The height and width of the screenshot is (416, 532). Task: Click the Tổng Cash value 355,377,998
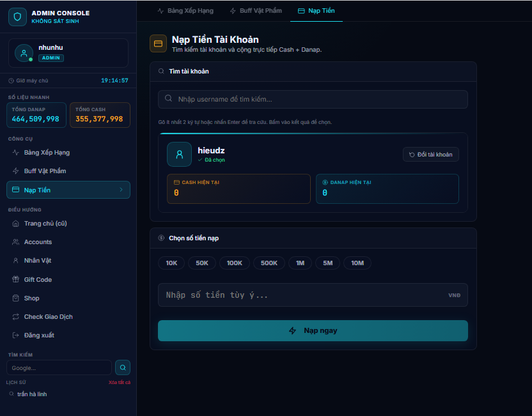(x=99, y=119)
